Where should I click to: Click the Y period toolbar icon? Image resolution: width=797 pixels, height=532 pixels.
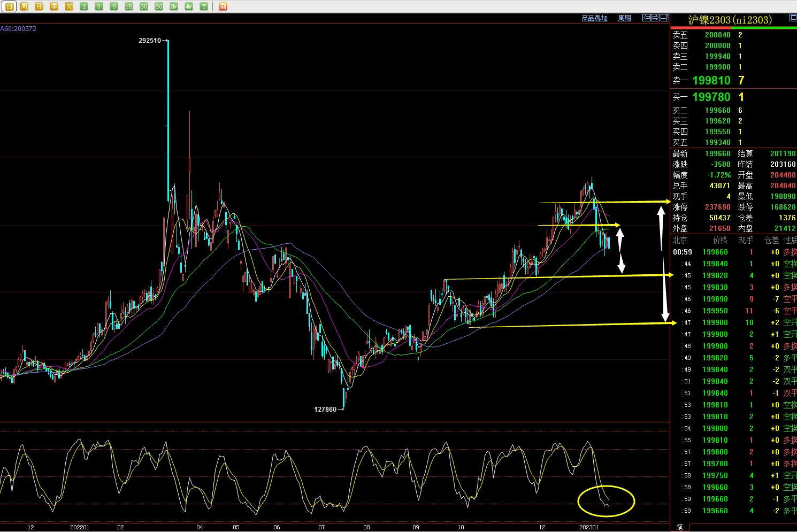click(204, 6)
